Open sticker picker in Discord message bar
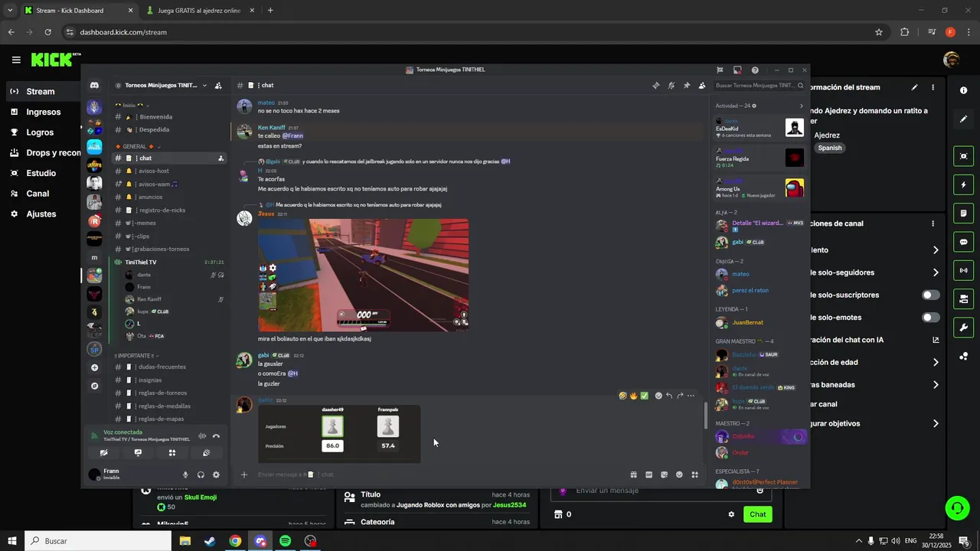 click(x=664, y=474)
